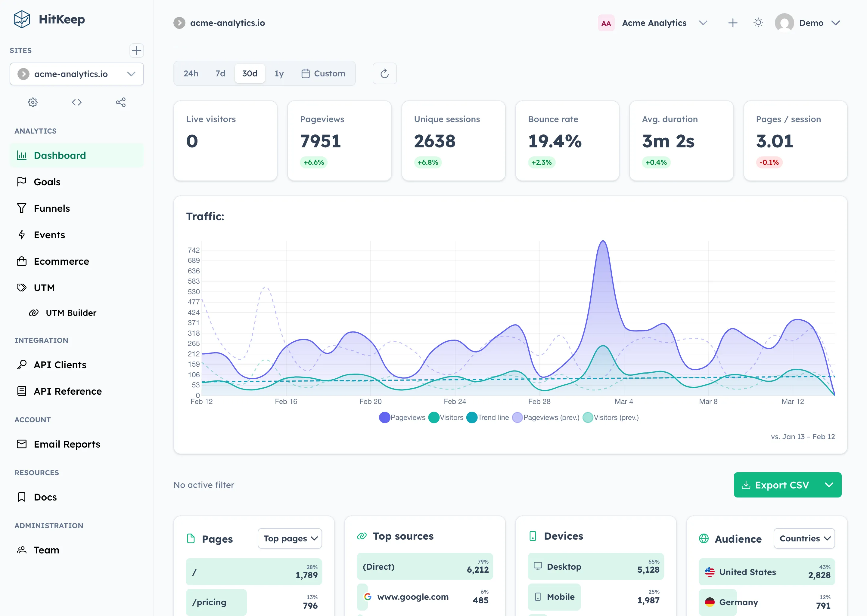Click the share icon next to settings

[x=121, y=102]
